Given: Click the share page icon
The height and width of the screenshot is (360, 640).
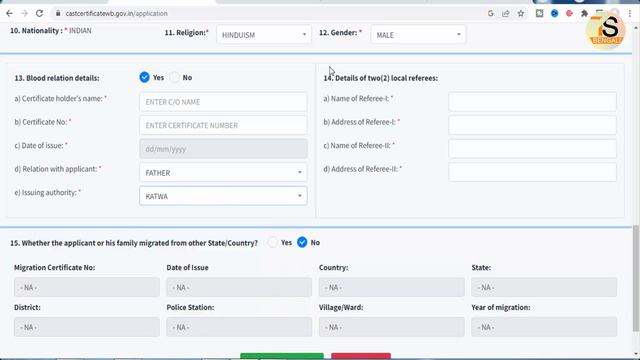Looking at the screenshot, I should click(506, 13).
